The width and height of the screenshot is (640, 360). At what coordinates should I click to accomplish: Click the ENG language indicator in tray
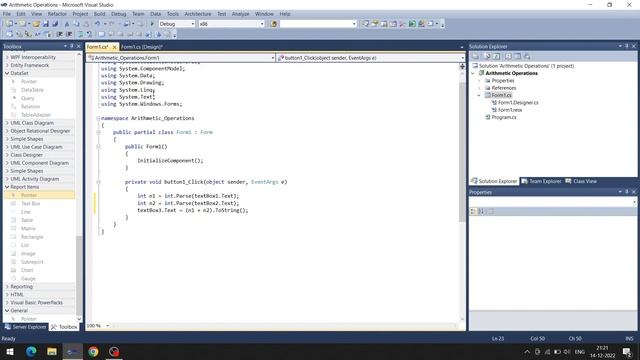[580, 352]
